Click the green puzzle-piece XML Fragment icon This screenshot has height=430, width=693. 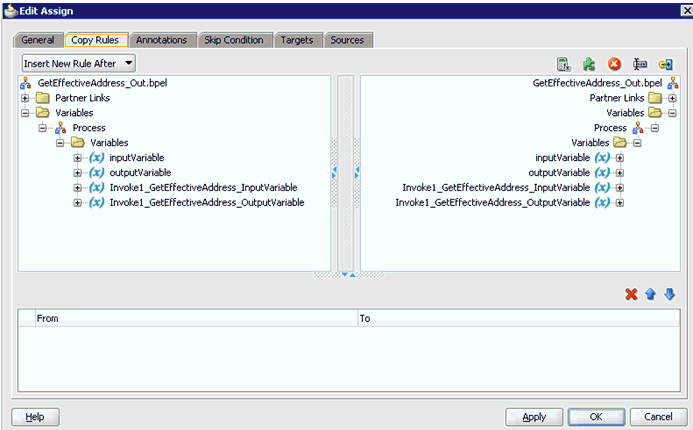click(x=589, y=65)
